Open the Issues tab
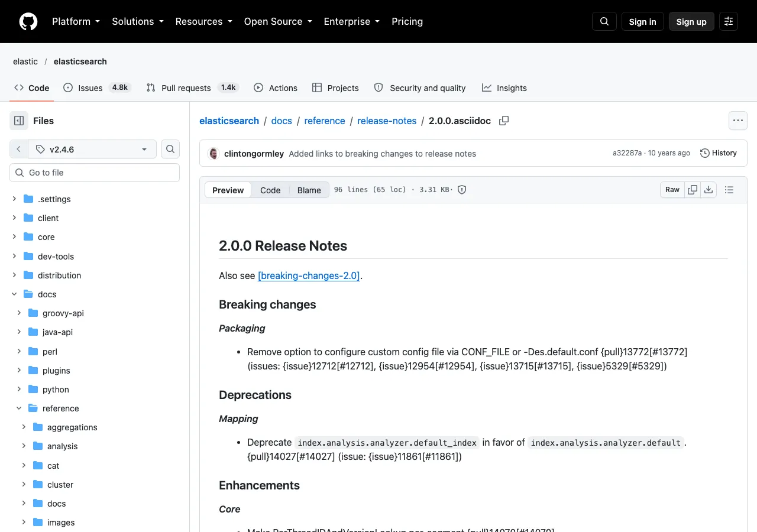757x532 pixels. (97, 87)
